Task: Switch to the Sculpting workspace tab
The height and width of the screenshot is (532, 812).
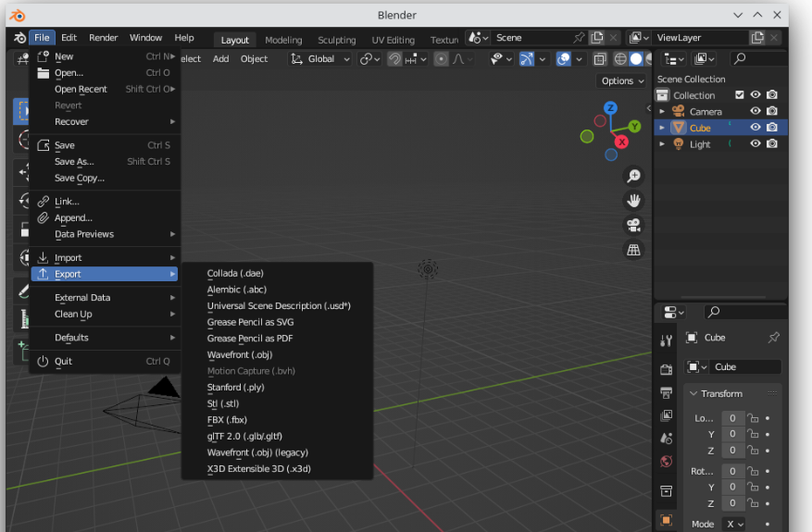Action: [x=336, y=40]
